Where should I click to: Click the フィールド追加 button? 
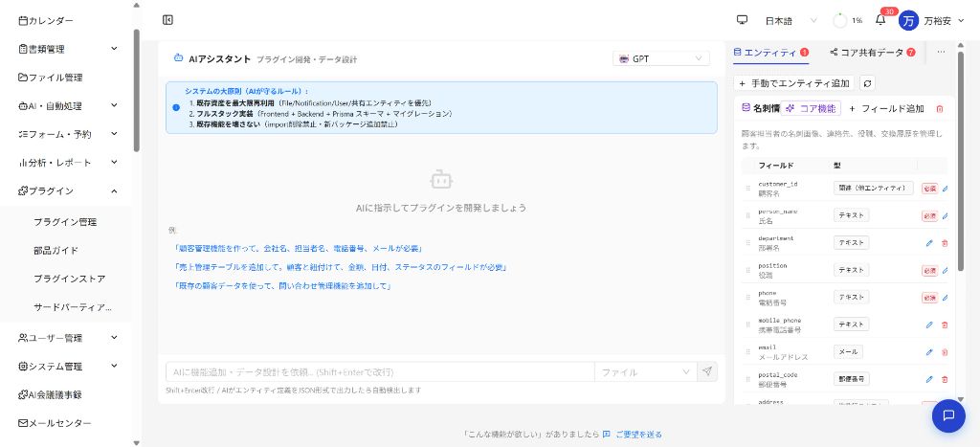tap(886, 108)
